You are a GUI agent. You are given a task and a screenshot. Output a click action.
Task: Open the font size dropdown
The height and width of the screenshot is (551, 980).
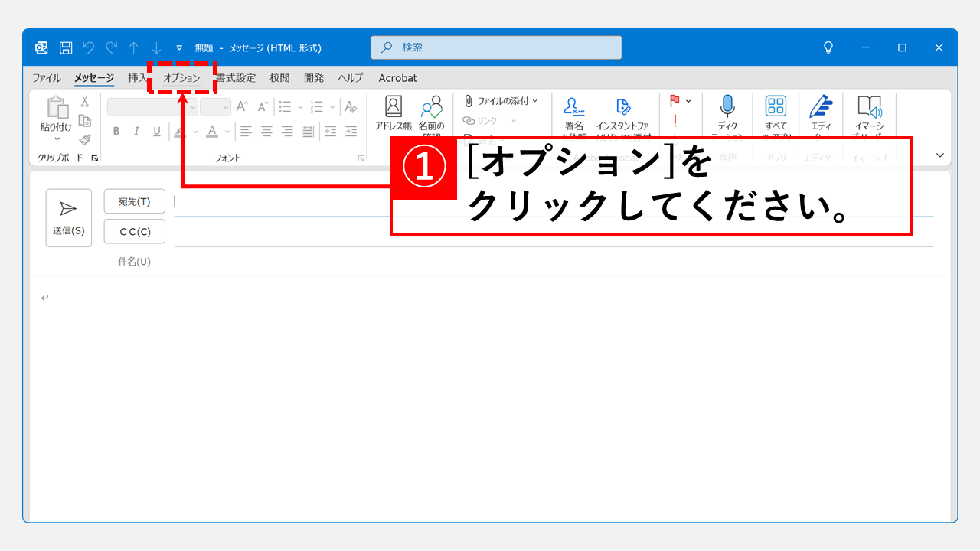226,106
